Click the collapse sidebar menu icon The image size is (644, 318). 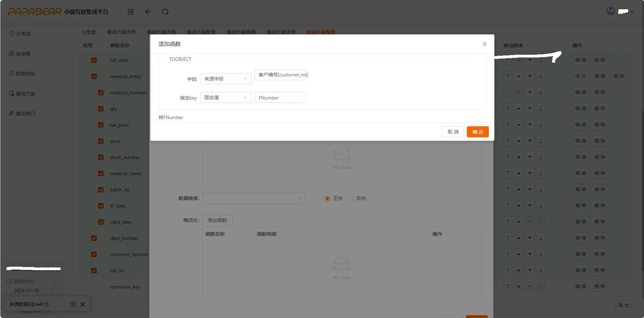tap(131, 12)
